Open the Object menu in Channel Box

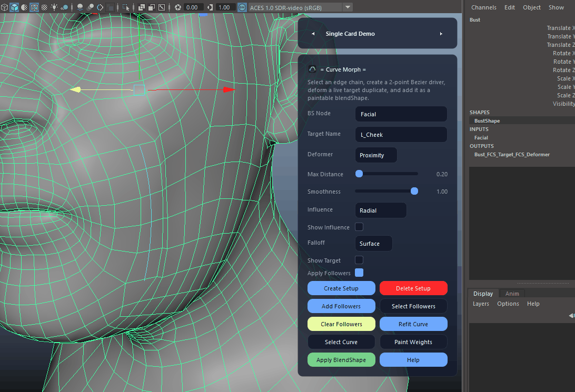coord(532,7)
